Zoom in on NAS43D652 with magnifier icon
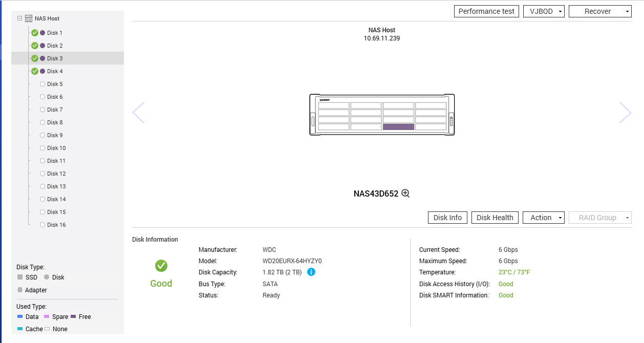The width and height of the screenshot is (644, 343). [x=405, y=194]
